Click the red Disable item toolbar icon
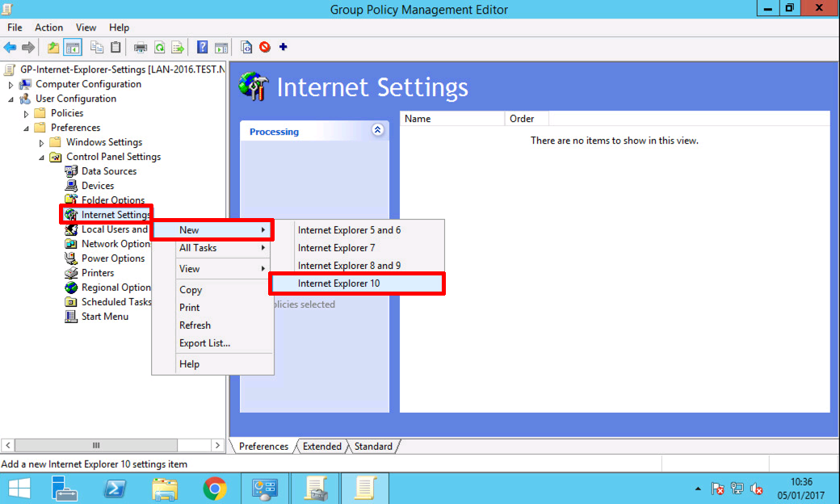The height and width of the screenshot is (504, 840). pyautogui.click(x=265, y=47)
